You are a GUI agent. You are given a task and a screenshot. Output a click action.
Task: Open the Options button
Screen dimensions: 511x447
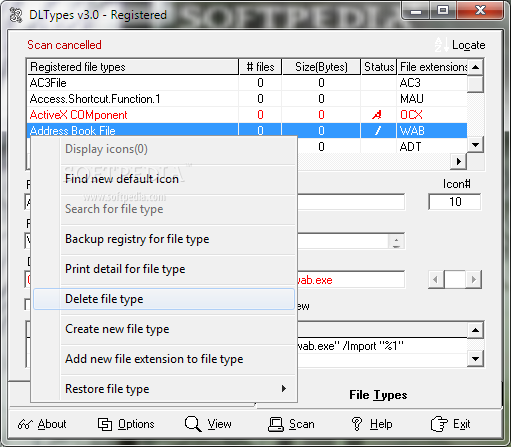(x=126, y=424)
